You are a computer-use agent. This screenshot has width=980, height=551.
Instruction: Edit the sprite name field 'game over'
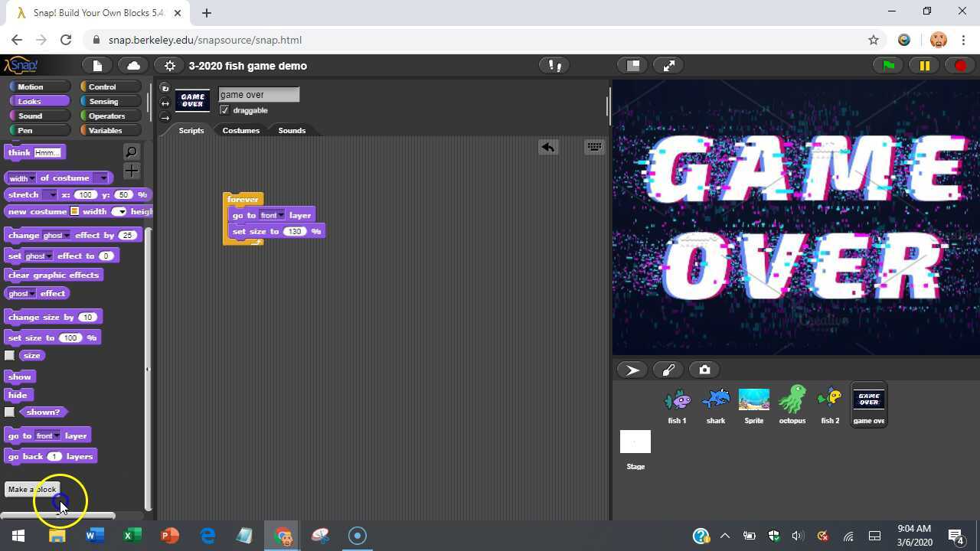click(x=259, y=95)
